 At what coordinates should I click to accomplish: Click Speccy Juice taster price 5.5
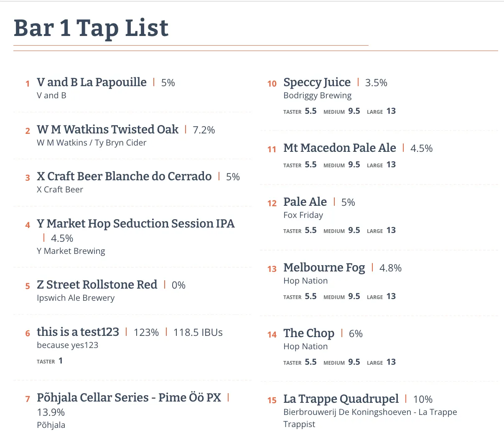[311, 111]
